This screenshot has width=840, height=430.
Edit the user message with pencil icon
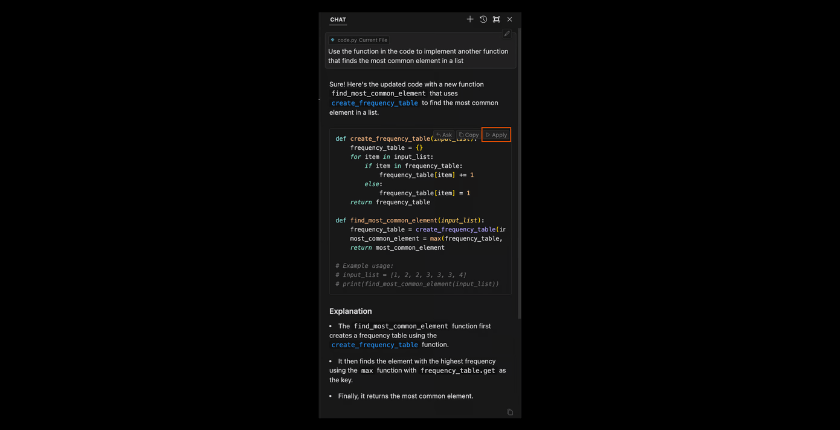tap(507, 34)
